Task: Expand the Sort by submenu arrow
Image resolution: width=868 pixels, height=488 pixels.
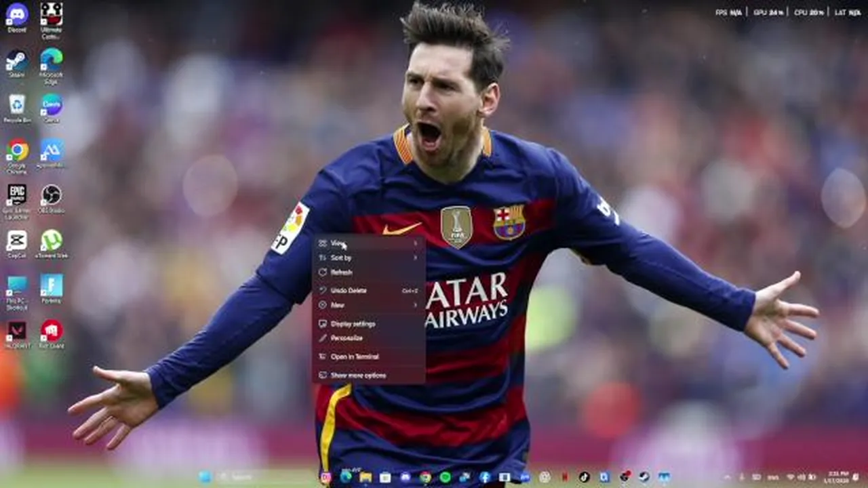Action: [416, 258]
